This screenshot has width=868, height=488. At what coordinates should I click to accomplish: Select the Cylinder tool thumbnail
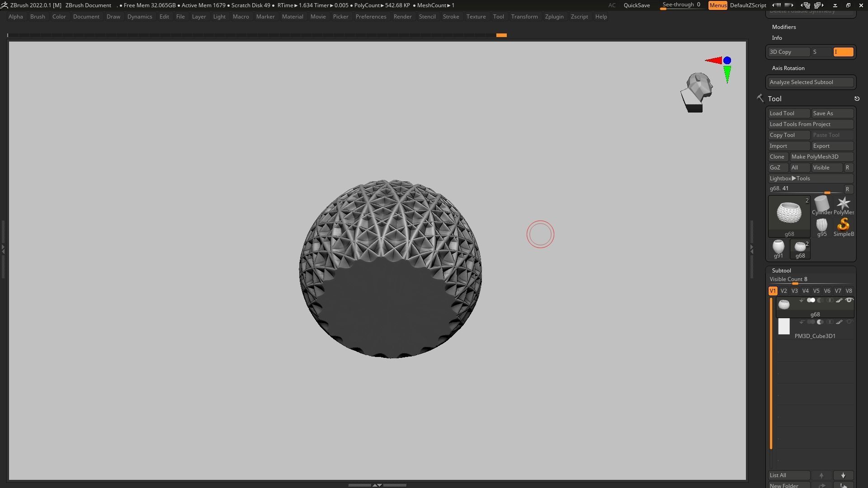click(x=821, y=204)
